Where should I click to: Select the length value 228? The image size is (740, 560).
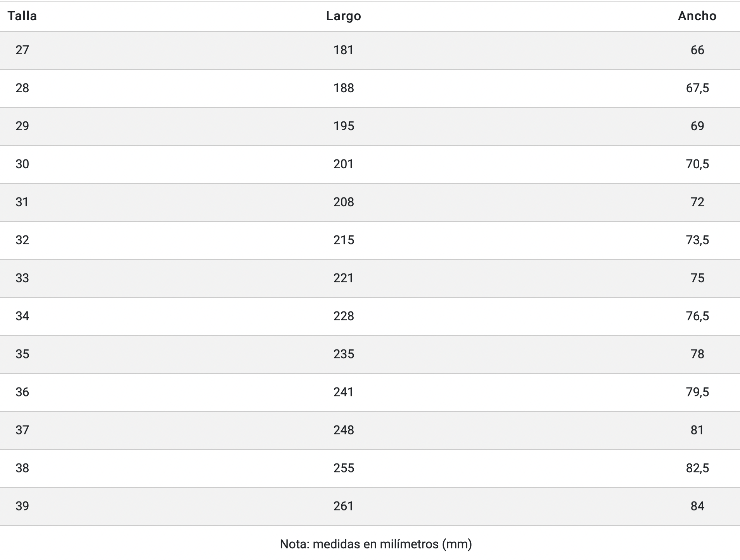coord(343,316)
